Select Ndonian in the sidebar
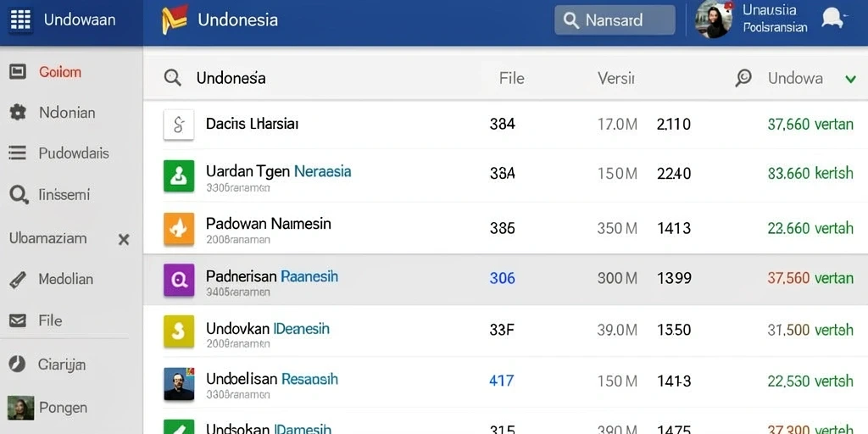This screenshot has width=868, height=434. (x=67, y=113)
